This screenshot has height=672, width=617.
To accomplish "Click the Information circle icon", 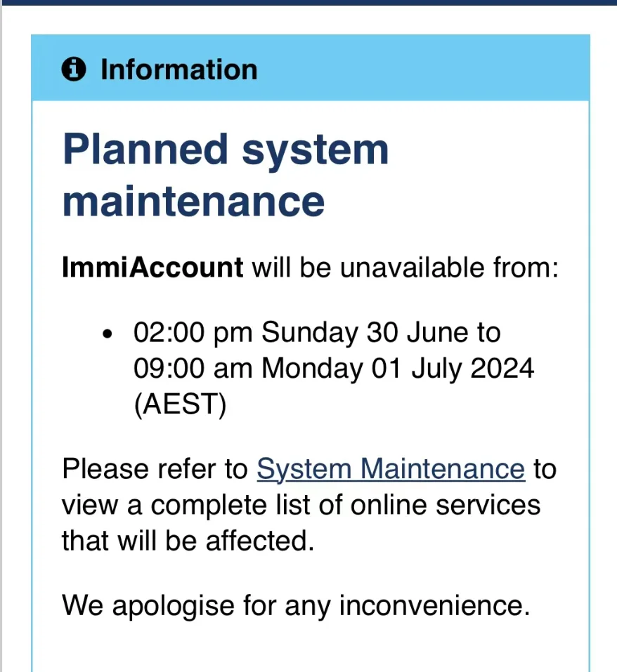I will point(74,70).
